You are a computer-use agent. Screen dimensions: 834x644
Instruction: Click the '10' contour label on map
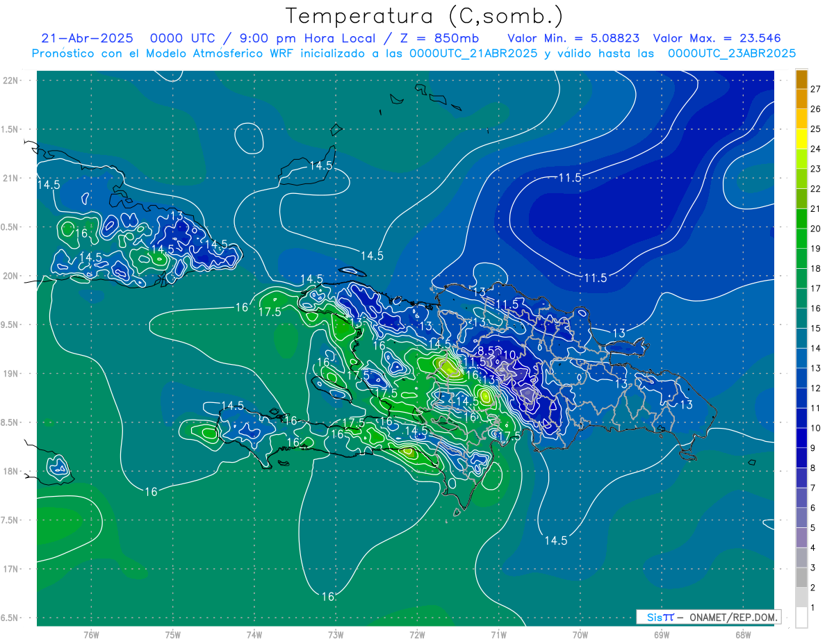(509, 355)
